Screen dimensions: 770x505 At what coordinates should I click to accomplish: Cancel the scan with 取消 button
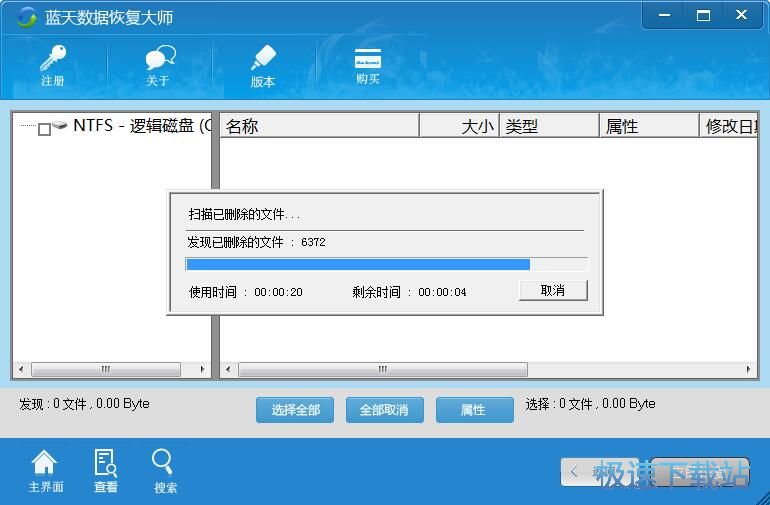[553, 290]
